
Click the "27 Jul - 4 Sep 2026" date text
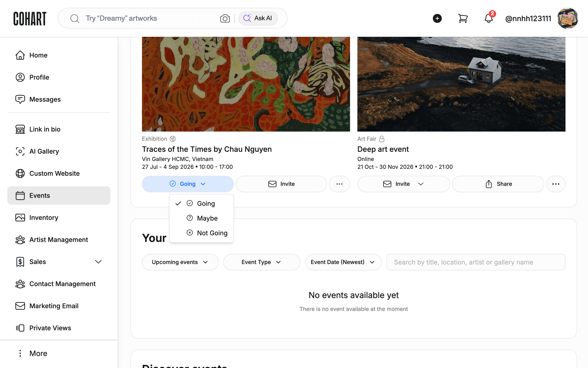[x=168, y=167]
